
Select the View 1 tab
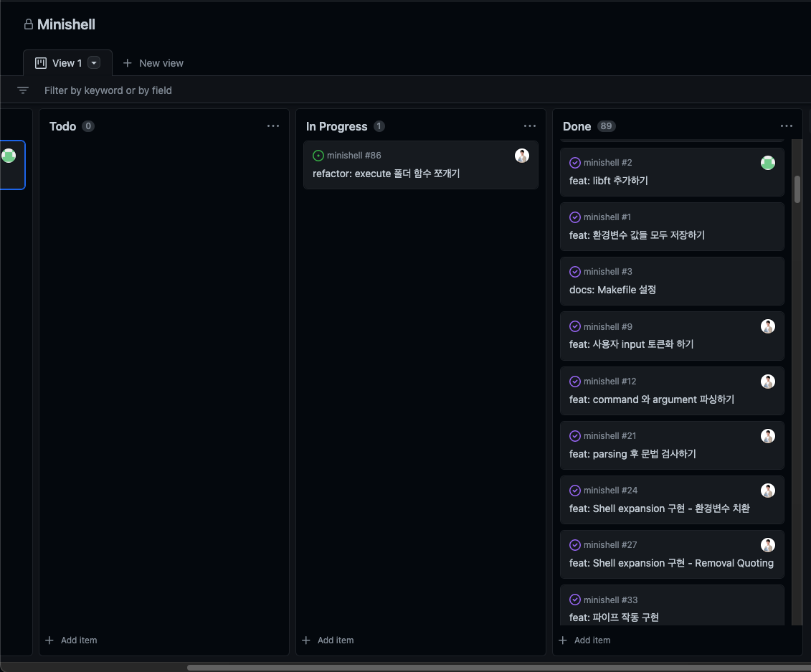tap(60, 63)
